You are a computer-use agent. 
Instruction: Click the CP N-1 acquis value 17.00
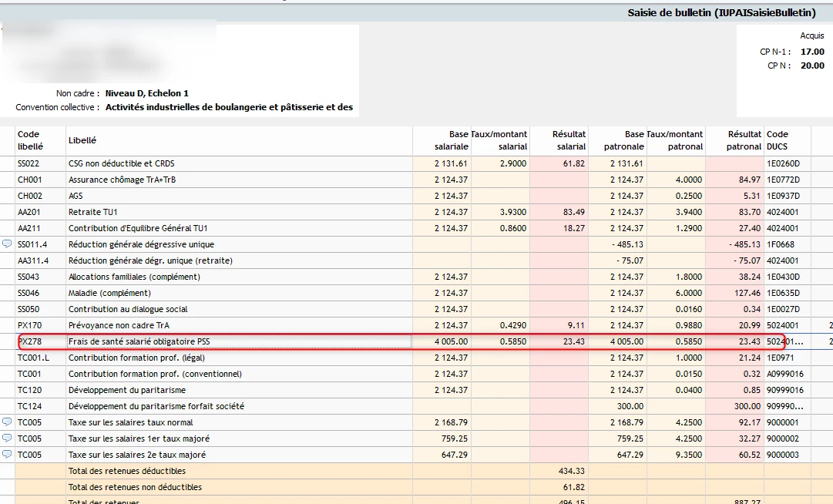pos(812,52)
